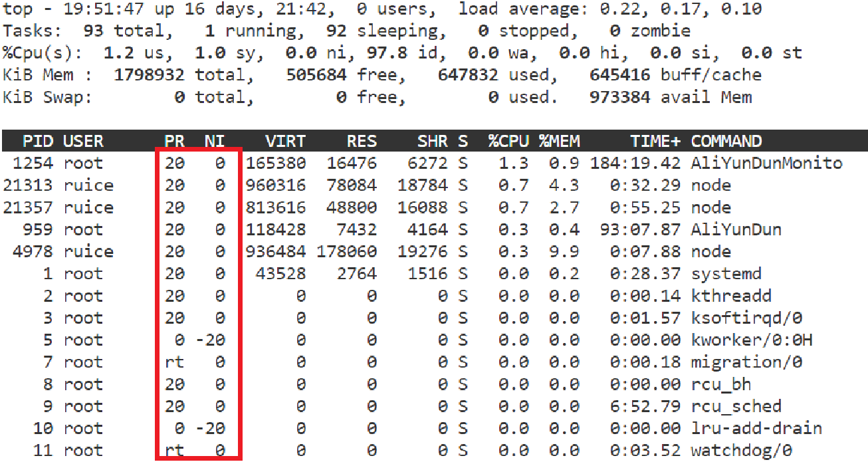Click the COMMAND column header
Screen dimensions: 868x462
coord(726,142)
